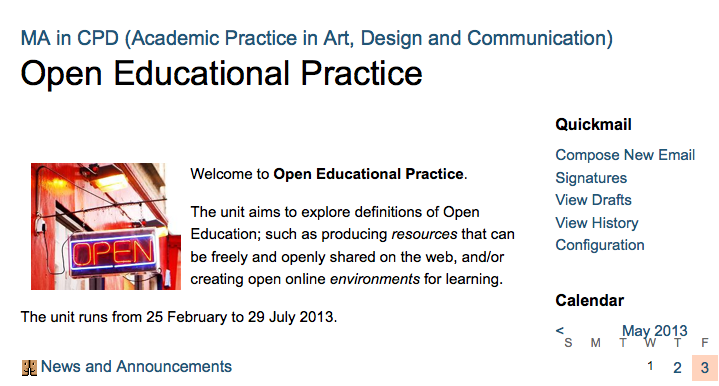Viewport: 719px width, 386px height.
Task: Click Compose New Email in Quickmail
Action: [625, 155]
